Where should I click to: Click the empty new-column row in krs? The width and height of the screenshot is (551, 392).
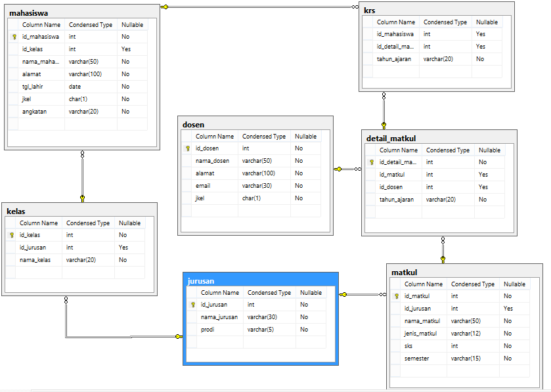coord(433,72)
